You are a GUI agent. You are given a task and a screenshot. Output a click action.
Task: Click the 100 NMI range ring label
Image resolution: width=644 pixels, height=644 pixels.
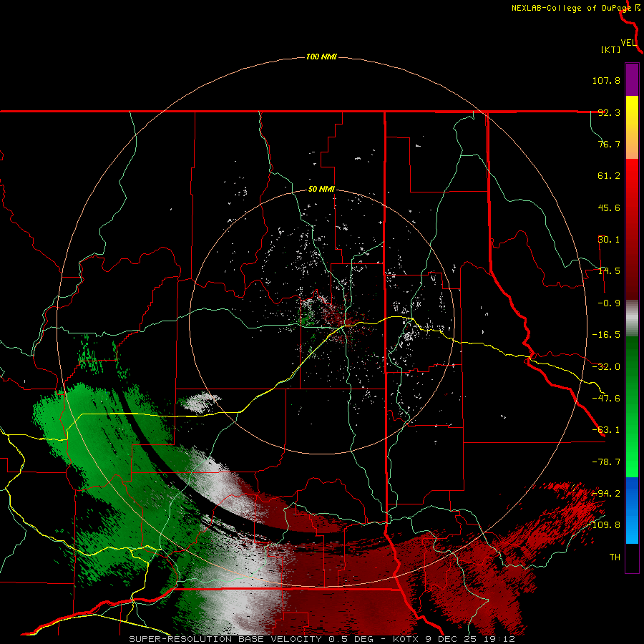[x=321, y=57]
